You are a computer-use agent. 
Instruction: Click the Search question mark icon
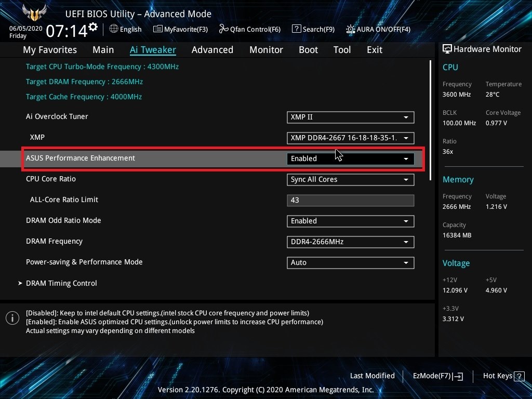(296, 29)
